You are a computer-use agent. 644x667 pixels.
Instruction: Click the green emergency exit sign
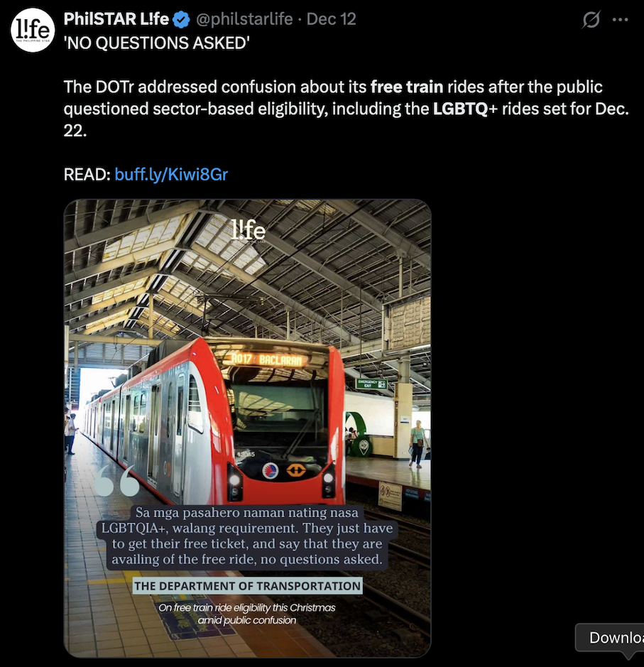click(371, 384)
